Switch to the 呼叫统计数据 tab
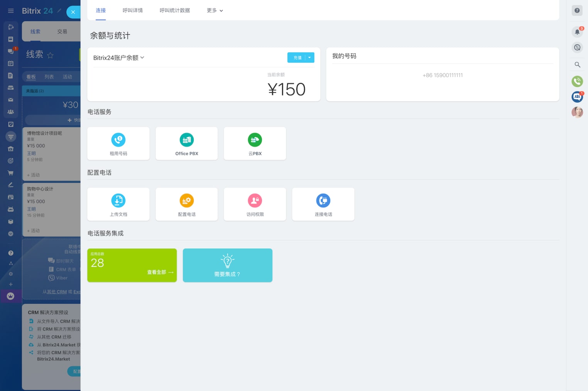Image resolution: width=588 pixels, height=391 pixels. tap(175, 10)
